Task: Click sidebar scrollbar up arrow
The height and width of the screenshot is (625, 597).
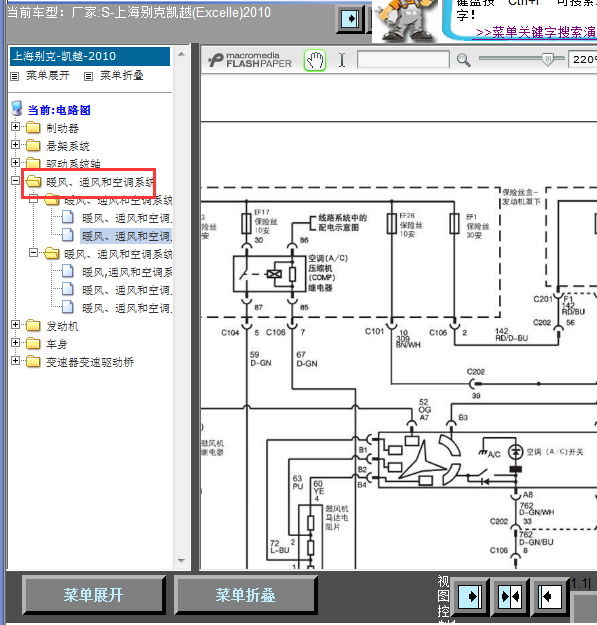Action: (x=181, y=54)
